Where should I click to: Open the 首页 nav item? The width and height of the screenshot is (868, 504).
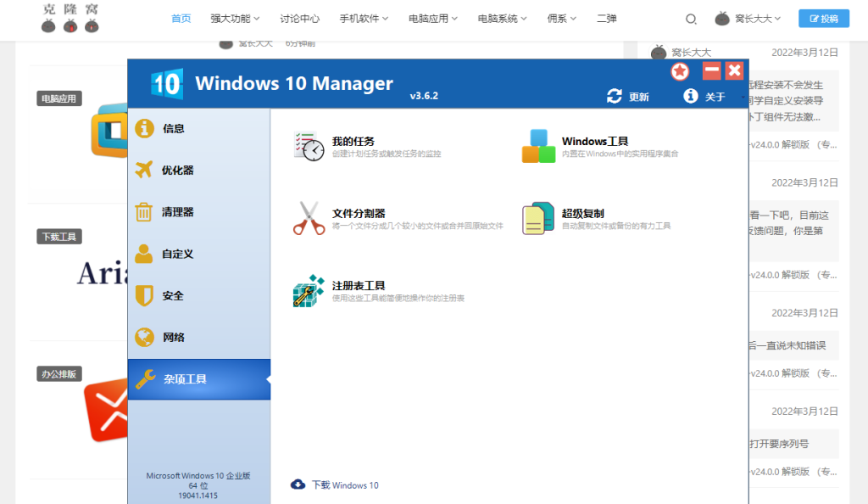181,19
